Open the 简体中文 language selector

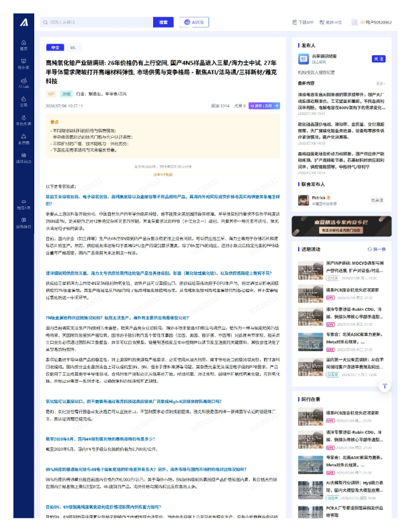[331, 22]
